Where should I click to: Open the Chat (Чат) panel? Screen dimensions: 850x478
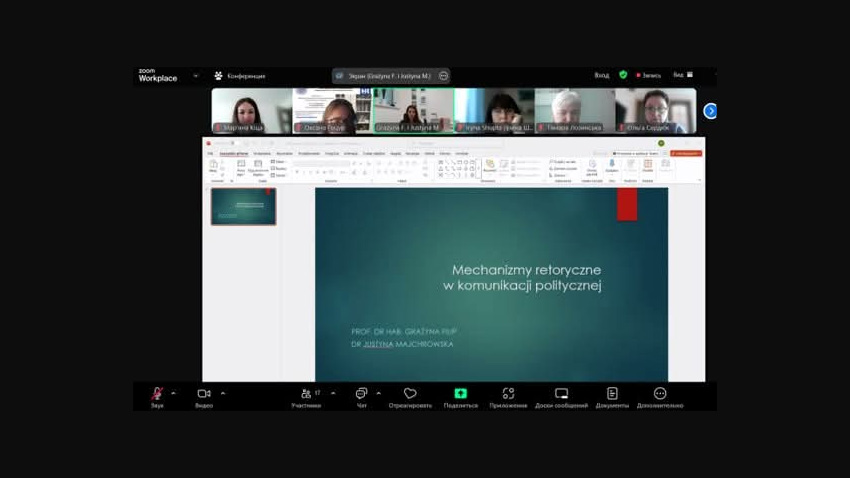click(x=361, y=395)
